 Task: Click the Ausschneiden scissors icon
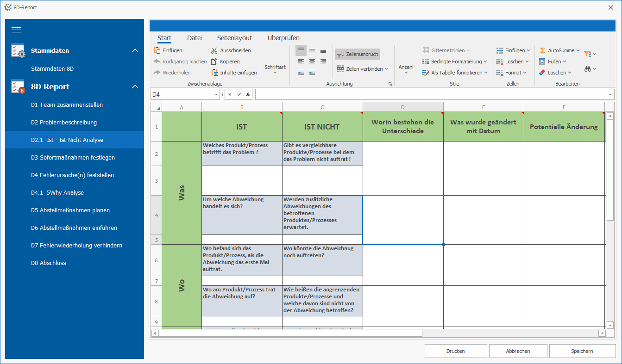coord(214,50)
